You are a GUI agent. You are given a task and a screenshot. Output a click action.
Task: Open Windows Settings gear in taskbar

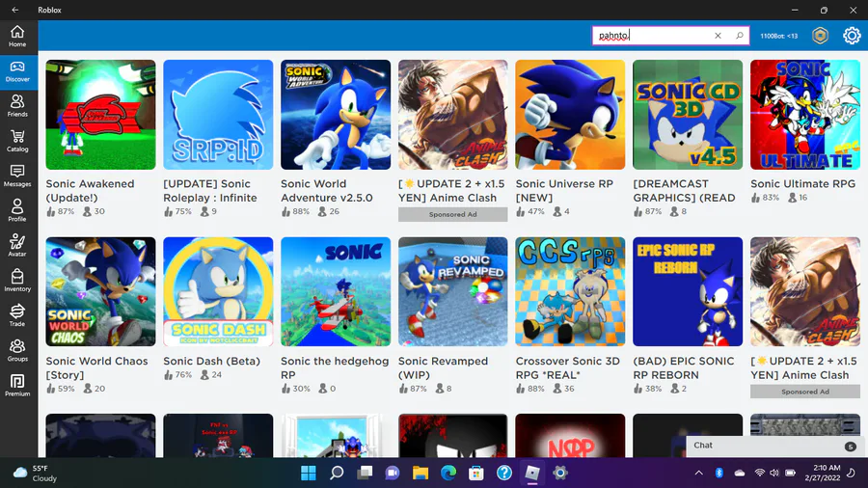pos(560,474)
